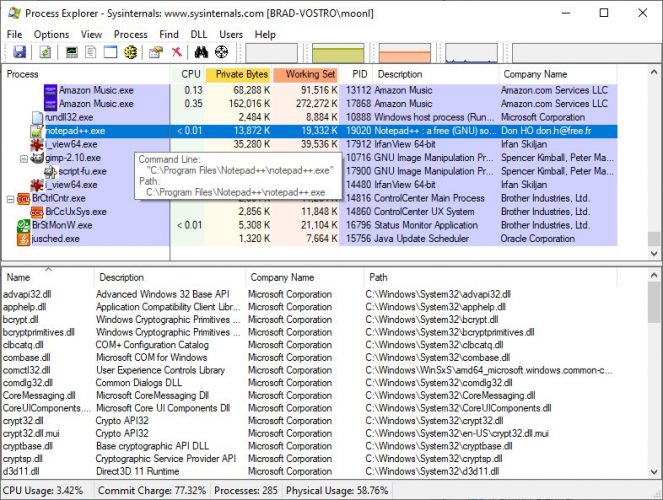Click the BrStMonW.exe green icon
Screen dimensions: 663x500
[x=24, y=226]
